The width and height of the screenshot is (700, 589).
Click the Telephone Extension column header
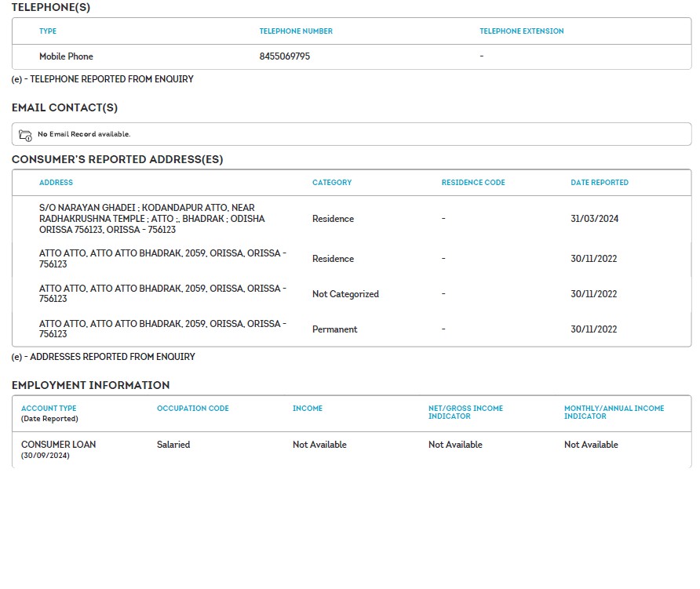click(521, 31)
